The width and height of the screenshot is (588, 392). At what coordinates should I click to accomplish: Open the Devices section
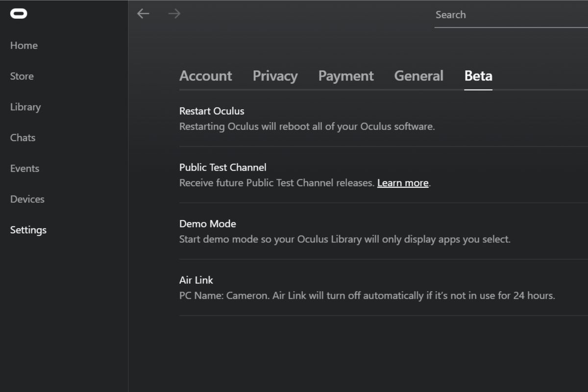click(x=27, y=199)
